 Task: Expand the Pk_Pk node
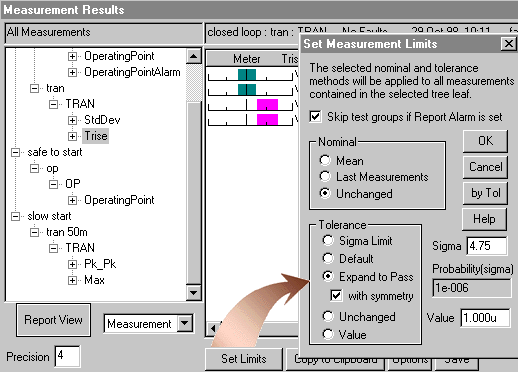click(x=72, y=264)
